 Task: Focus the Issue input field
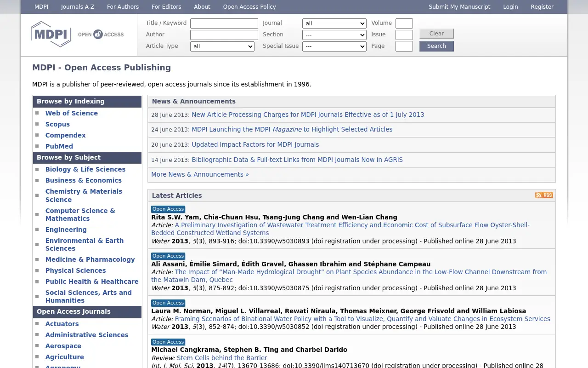(x=404, y=35)
